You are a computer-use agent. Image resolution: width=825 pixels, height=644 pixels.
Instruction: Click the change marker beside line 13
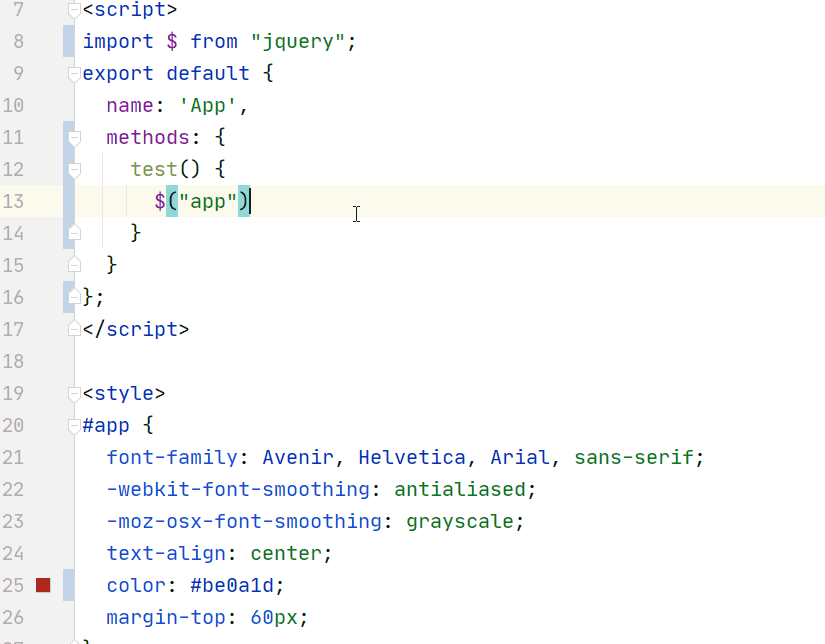[66, 201]
